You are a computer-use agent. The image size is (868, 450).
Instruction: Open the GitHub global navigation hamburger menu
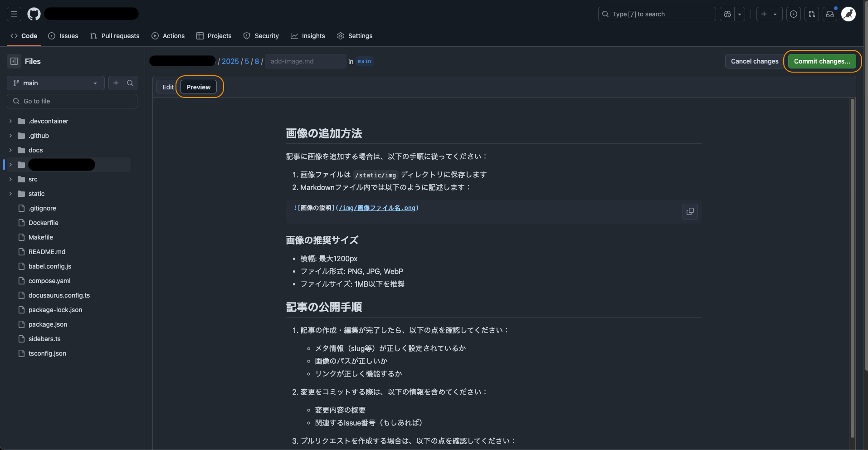pos(14,14)
